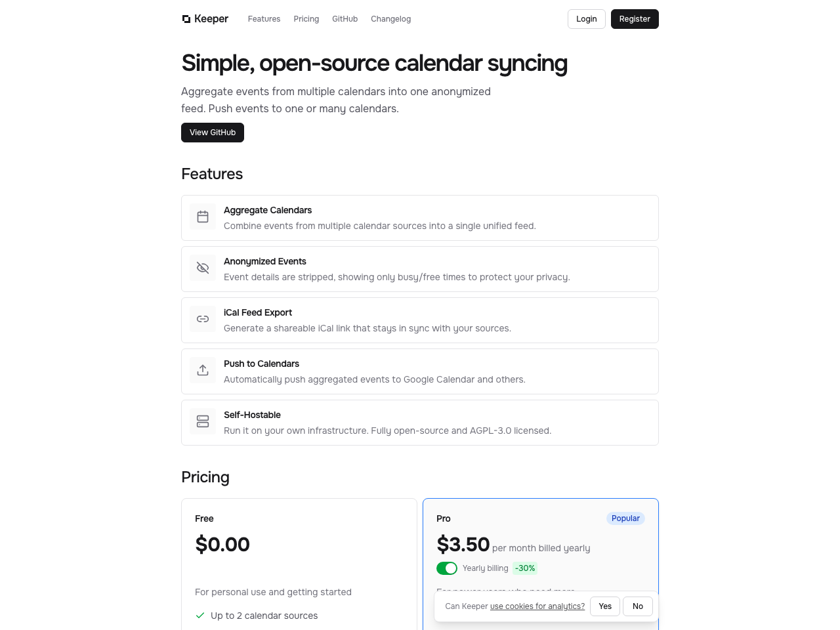
Task: Toggle the Yearly billing switch
Action: (x=447, y=568)
